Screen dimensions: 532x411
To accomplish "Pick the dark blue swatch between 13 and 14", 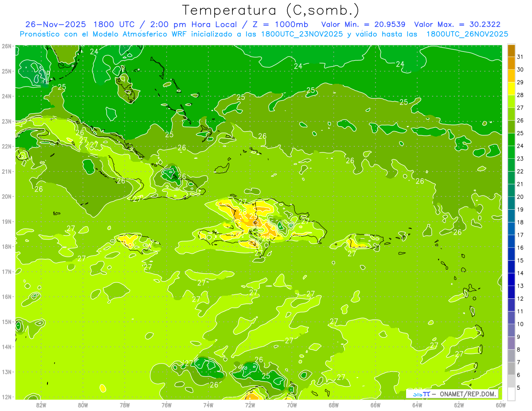I will click(x=511, y=279).
